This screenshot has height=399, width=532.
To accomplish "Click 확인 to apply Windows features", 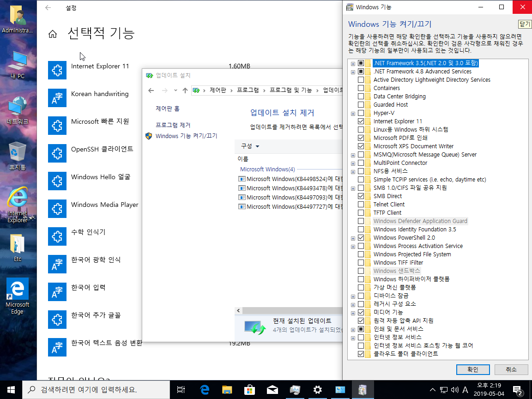I will [x=472, y=369].
